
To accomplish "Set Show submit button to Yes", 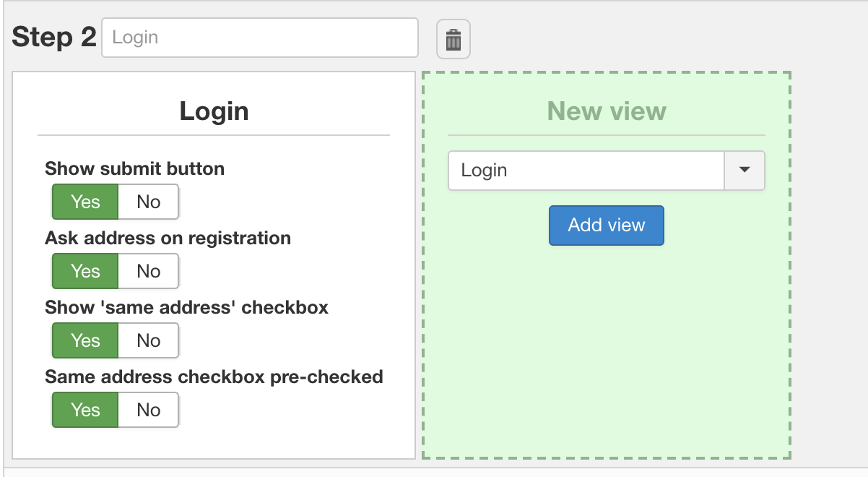I will [x=85, y=202].
